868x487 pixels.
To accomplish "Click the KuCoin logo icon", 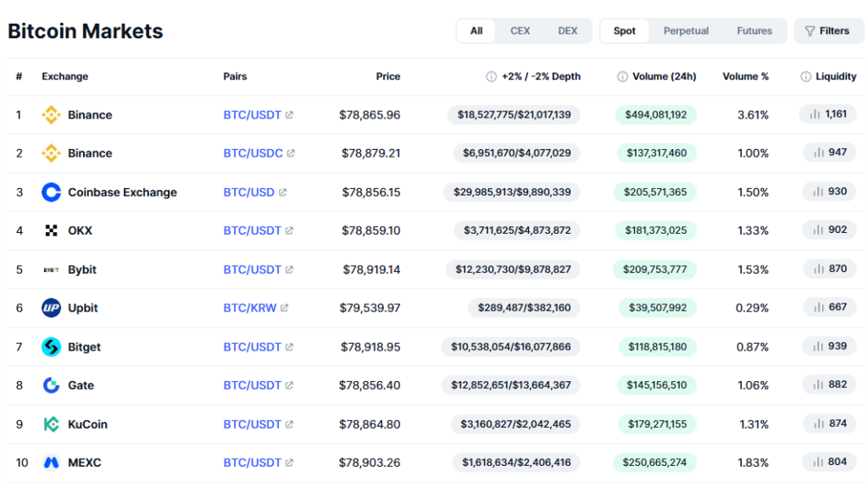I will [x=51, y=424].
